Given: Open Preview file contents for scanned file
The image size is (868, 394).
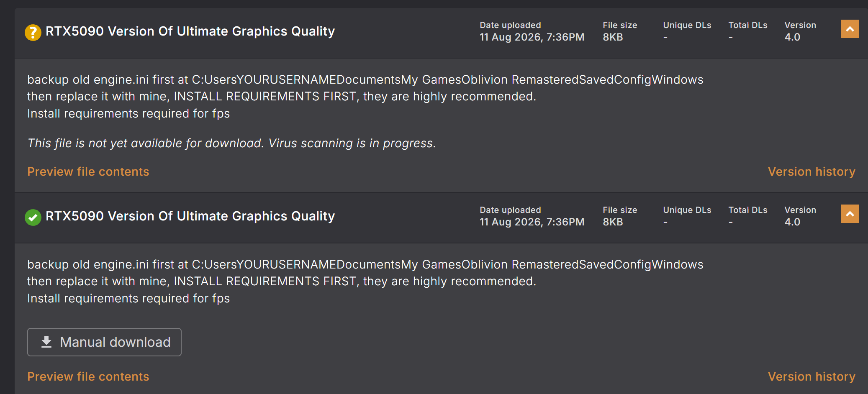Looking at the screenshot, I should pos(88,376).
